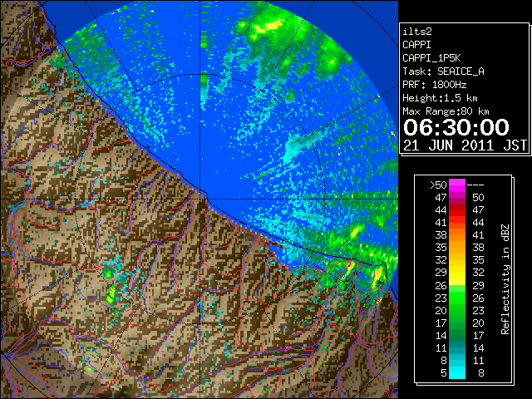Click the 'PRF: 1800Hz' value
Image resolution: width=532 pixels, height=399 pixels.
click(x=434, y=85)
